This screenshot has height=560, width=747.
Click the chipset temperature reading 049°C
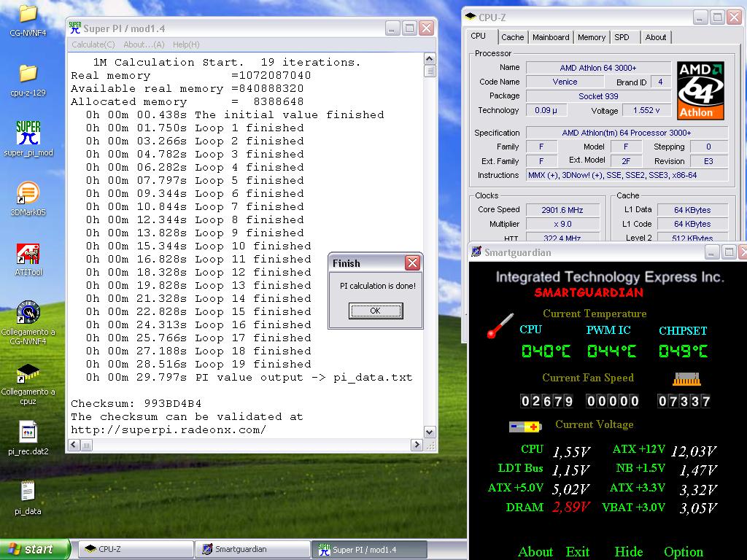pos(683,351)
